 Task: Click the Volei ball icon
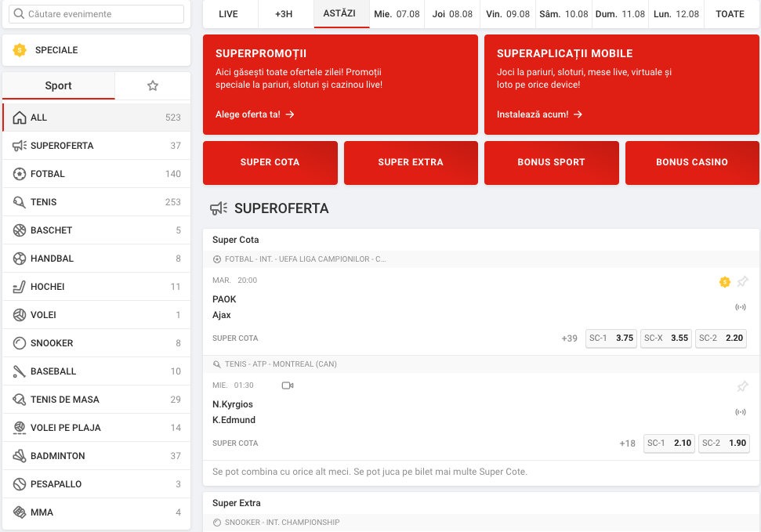point(20,314)
